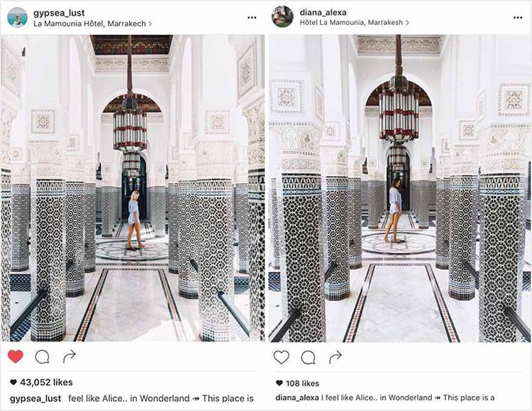Open the three-dot menu on diana_alexa post
This screenshot has width=532, height=411.
(x=518, y=18)
